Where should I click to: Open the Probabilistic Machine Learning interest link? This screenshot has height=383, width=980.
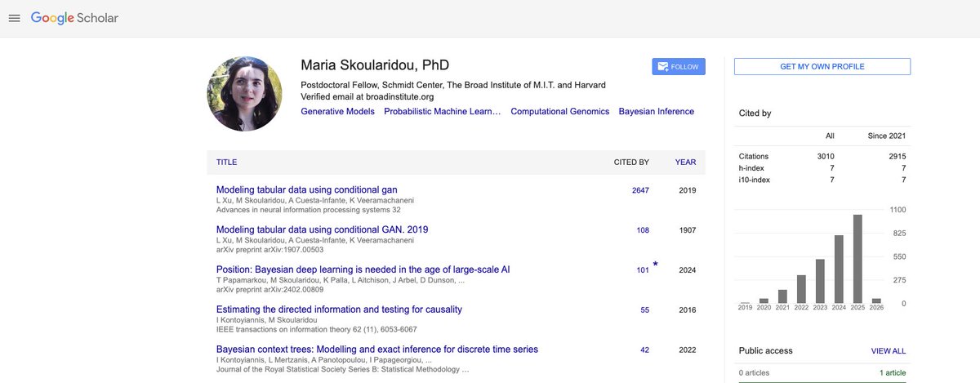(442, 111)
